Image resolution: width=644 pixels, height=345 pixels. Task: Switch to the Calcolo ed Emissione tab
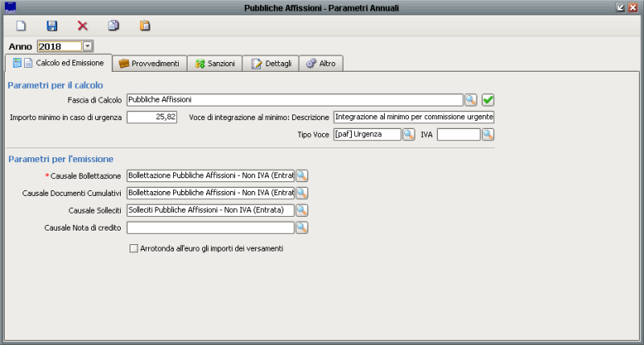point(58,64)
